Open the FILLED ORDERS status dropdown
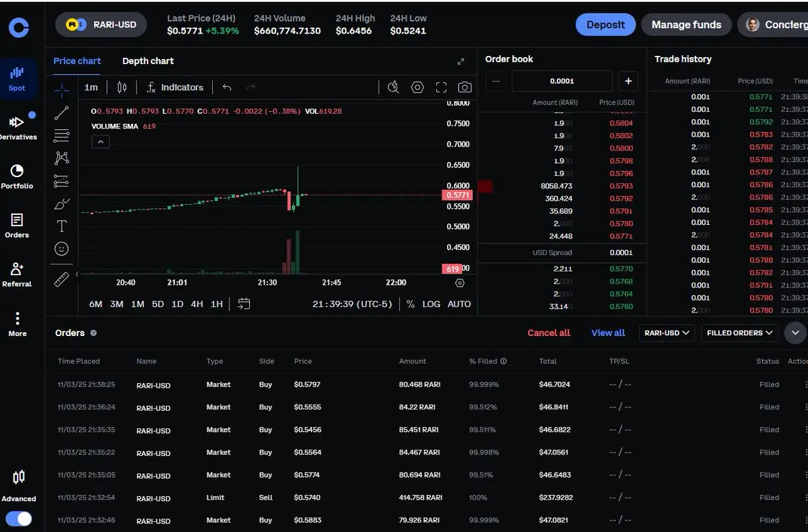The image size is (808, 532). tap(739, 333)
